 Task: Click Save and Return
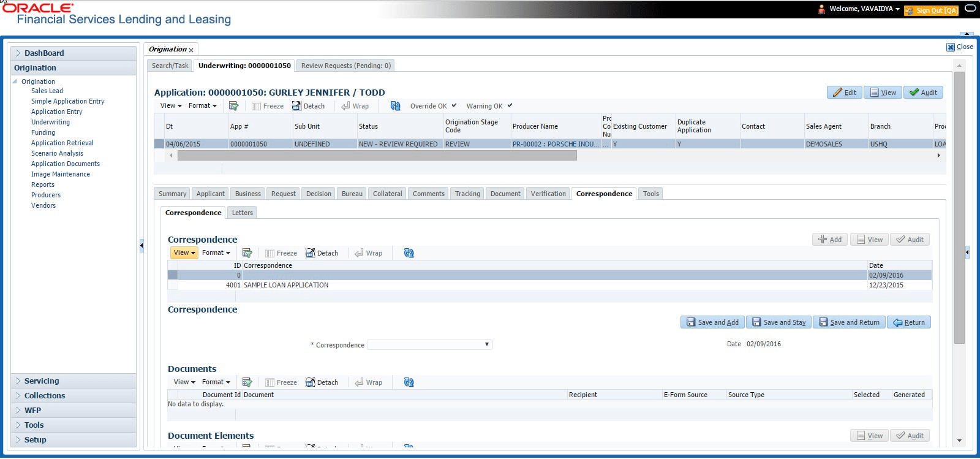[849, 322]
